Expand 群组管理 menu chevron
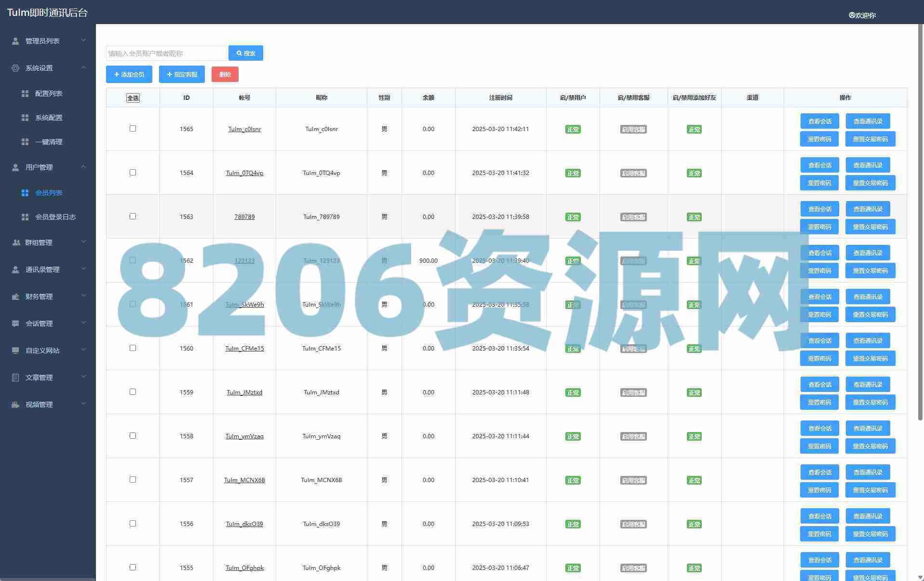This screenshot has width=924, height=581. (x=83, y=242)
